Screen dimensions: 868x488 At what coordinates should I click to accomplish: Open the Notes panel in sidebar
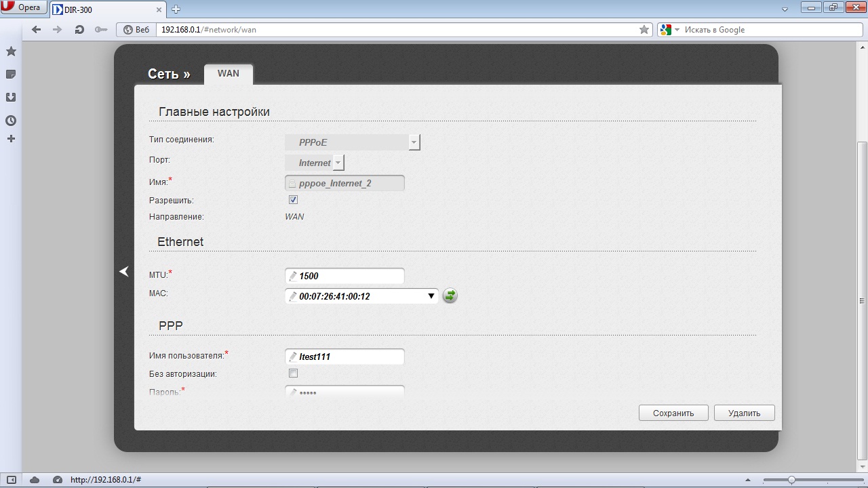[11, 74]
